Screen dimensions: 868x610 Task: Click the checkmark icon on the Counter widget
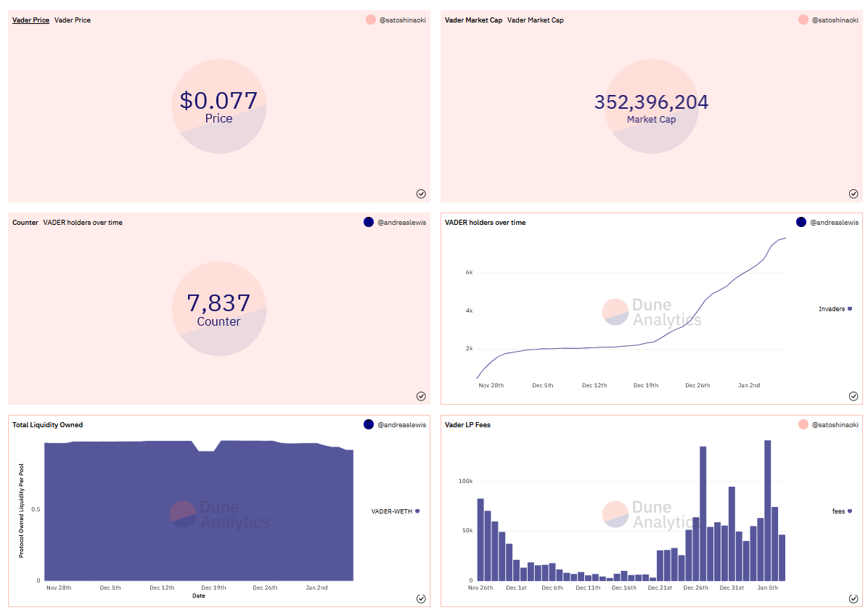pos(421,396)
